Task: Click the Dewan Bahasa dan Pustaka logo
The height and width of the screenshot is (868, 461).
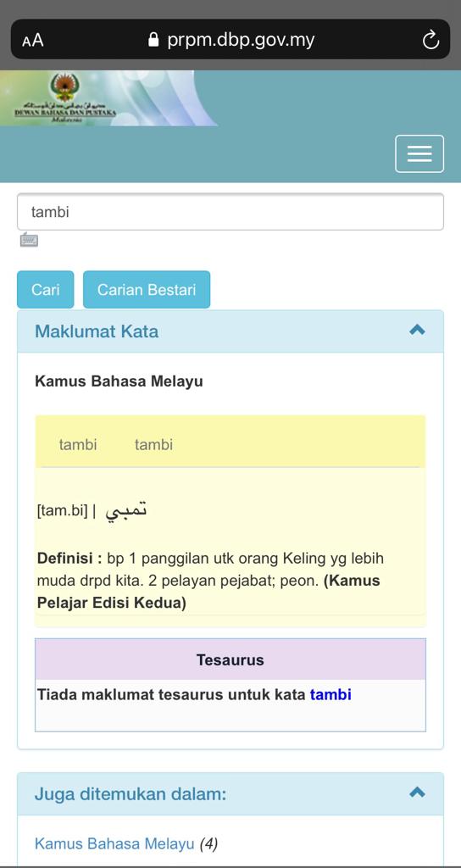Action: coord(65,98)
